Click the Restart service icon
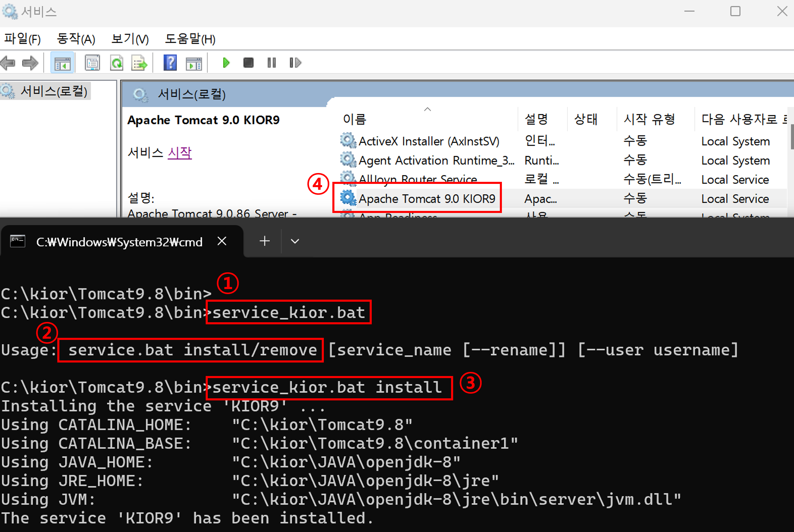Viewport: 794px width, 532px height. click(x=295, y=63)
